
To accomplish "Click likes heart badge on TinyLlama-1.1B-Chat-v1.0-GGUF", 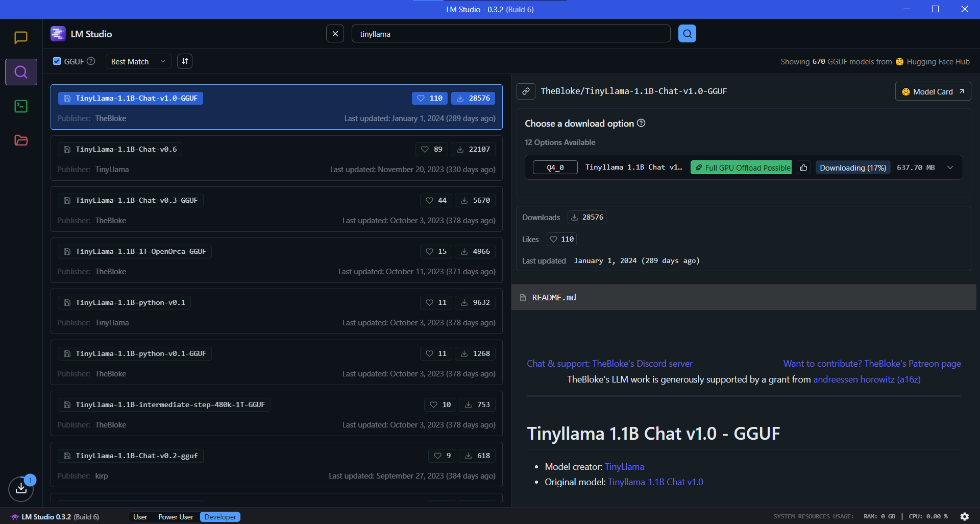I will click(430, 98).
